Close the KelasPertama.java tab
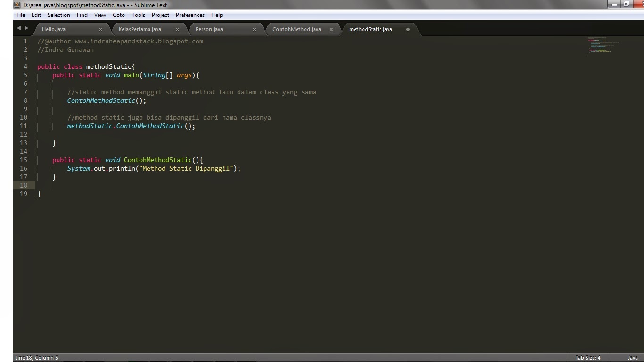644x362 pixels. click(x=177, y=29)
